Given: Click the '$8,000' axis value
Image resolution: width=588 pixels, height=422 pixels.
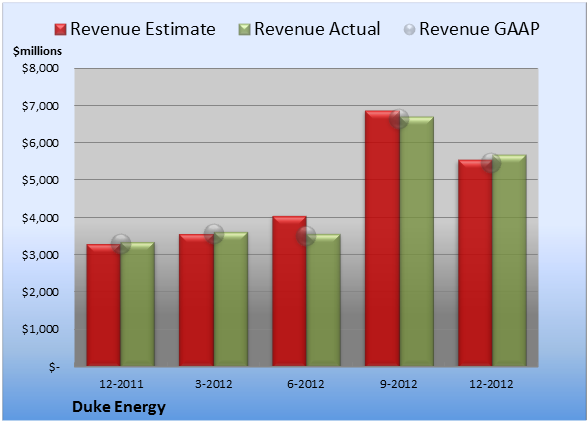Looking at the screenshot, I should [x=40, y=68].
